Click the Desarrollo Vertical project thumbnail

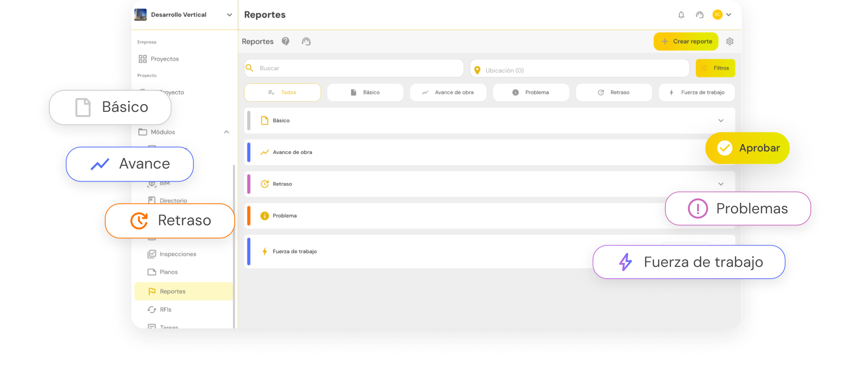pos(141,14)
